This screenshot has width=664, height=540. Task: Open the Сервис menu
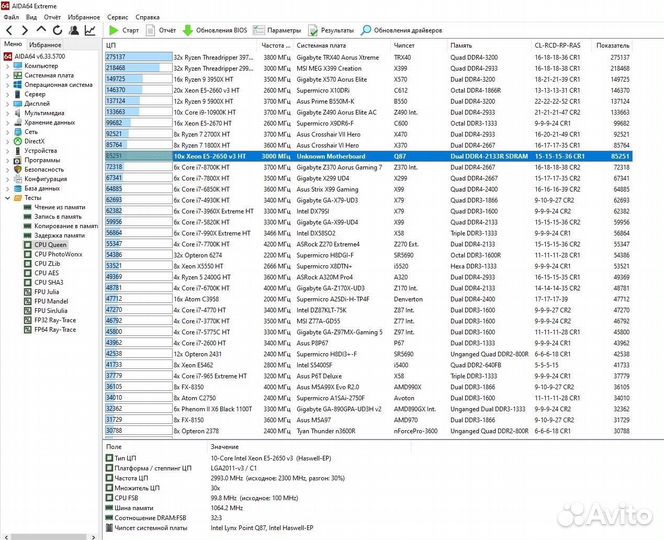(117, 17)
